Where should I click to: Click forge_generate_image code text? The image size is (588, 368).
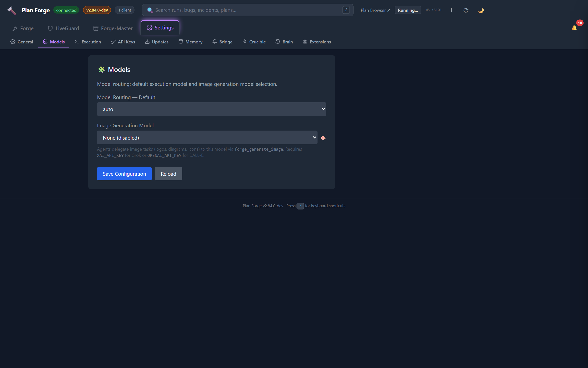click(x=259, y=149)
